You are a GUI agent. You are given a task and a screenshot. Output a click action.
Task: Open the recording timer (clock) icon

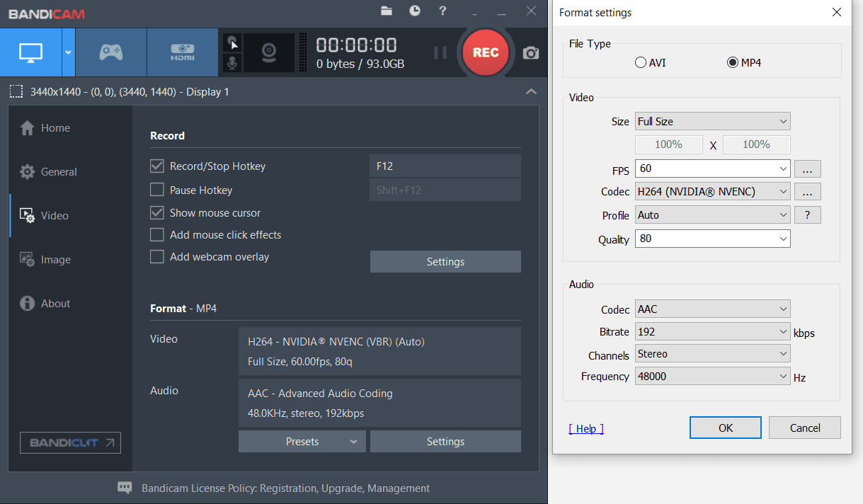point(414,11)
